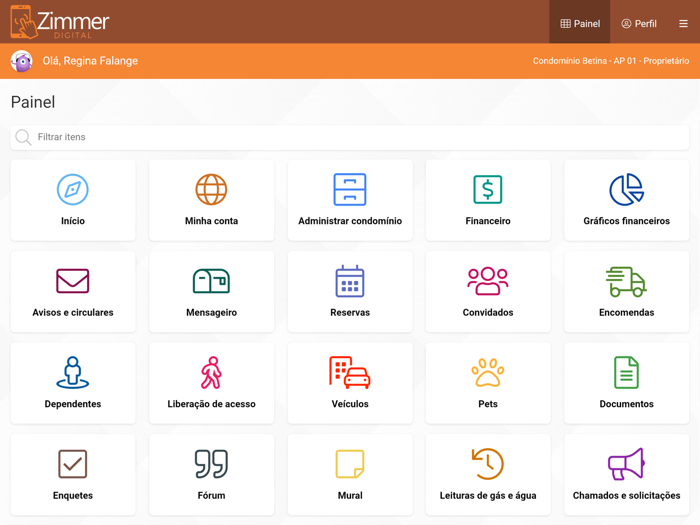Click the Administrar condomínio label
Image resolution: width=700 pixels, height=525 pixels.
(x=350, y=221)
